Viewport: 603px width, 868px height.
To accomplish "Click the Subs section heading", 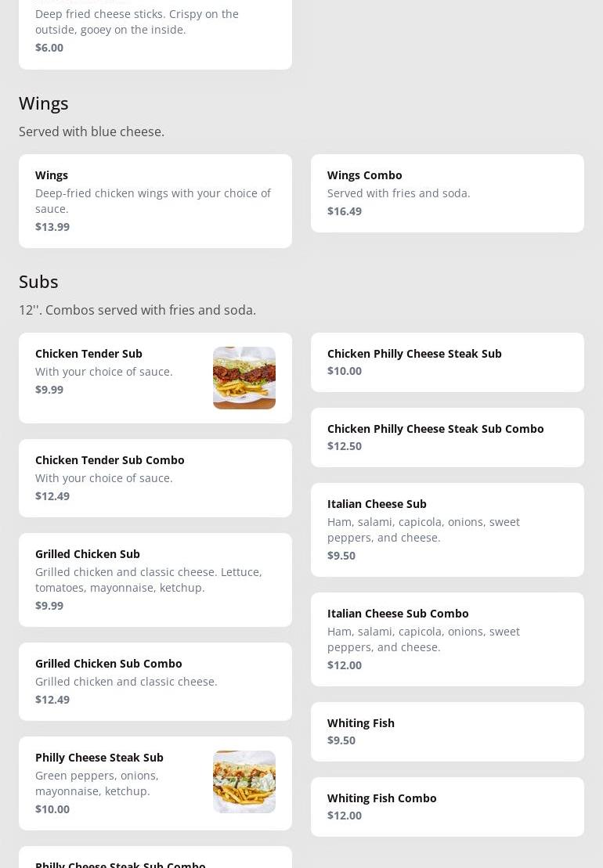I will coord(38,282).
